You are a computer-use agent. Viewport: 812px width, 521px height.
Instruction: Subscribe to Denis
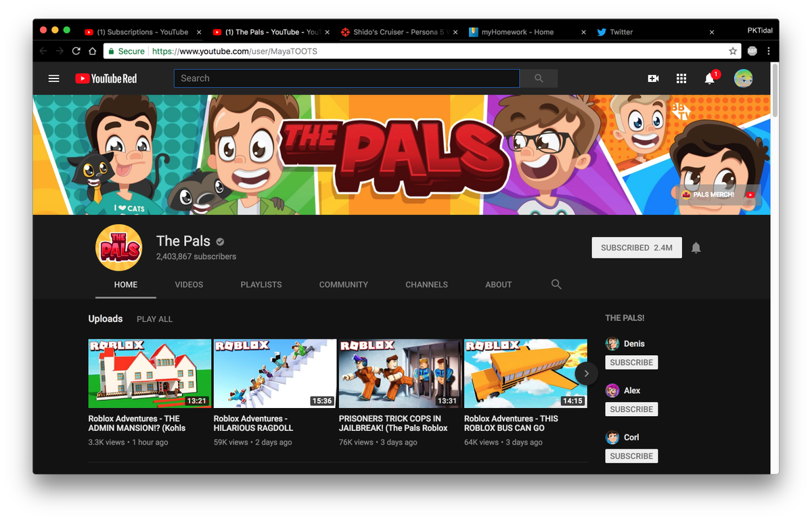click(631, 363)
